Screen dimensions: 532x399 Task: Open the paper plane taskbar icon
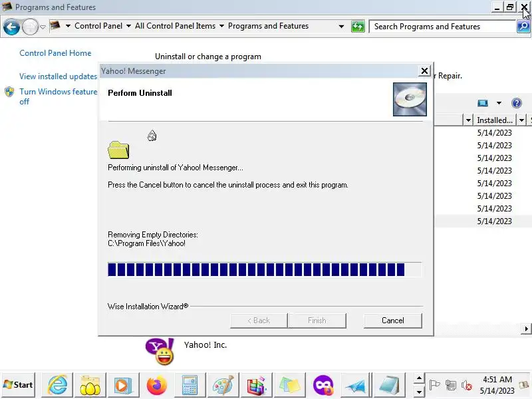356,386
